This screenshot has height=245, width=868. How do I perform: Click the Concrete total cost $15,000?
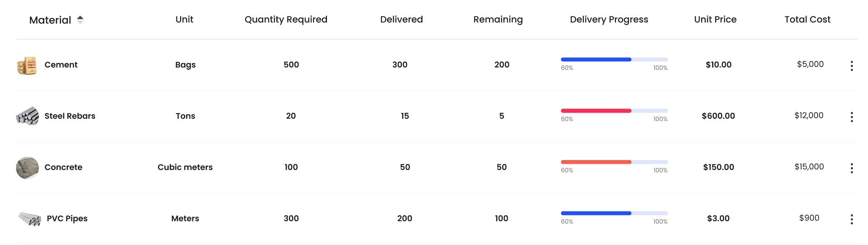[809, 167]
